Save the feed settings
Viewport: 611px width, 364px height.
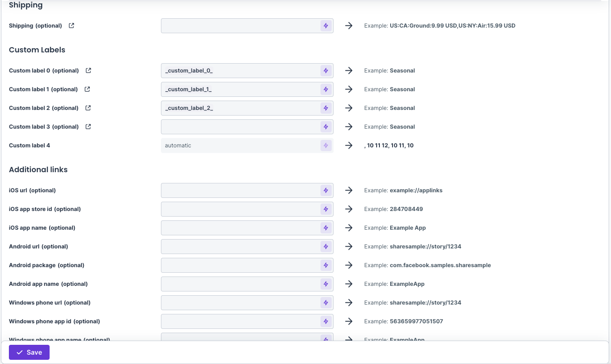[29, 352]
